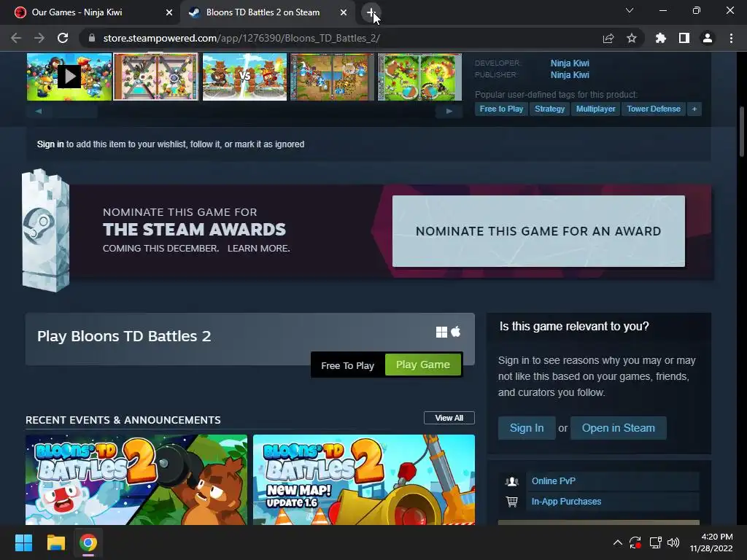Select the VS screenshot thumbnail
Image resolution: width=747 pixels, height=560 pixels.
[245, 77]
